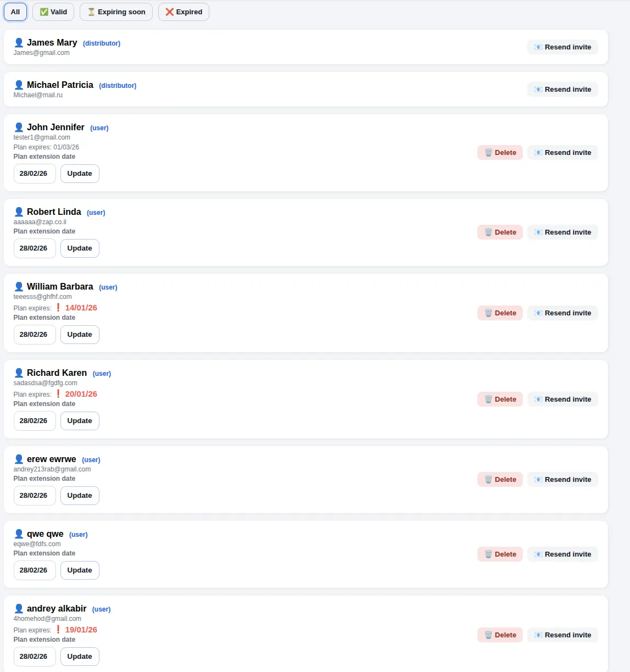This screenshot has height=672, width=630.
Task: Update andrey alkabir's plan extension date
Action: pyautogui.click(x=80, y=656)
